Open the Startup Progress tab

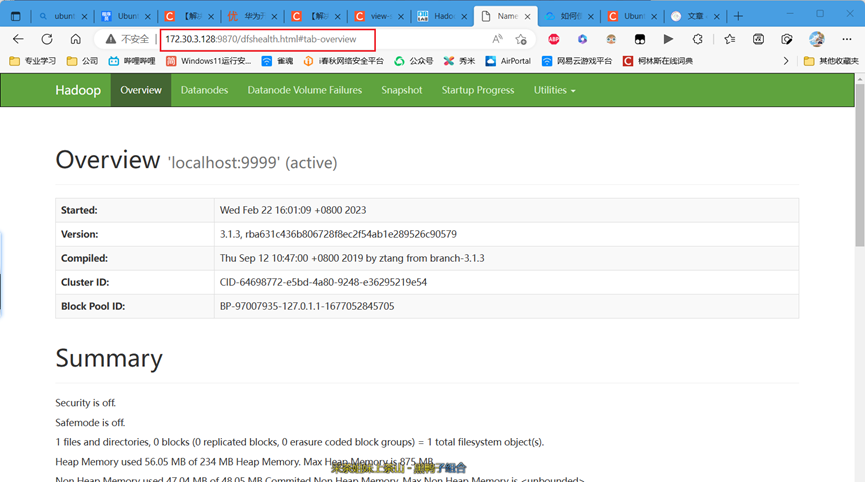click(x=478, y=90)
